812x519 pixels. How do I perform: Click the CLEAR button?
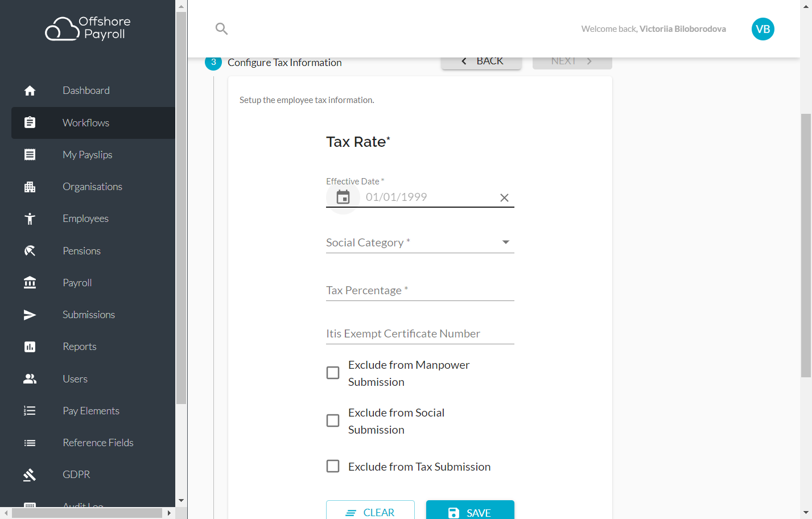pyautogui.click(x=370, y=510)
